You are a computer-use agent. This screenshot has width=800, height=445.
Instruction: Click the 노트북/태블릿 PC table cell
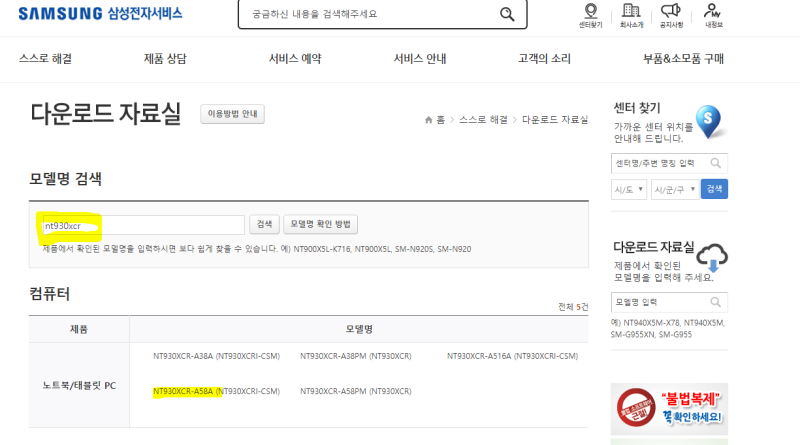point(79,385)
